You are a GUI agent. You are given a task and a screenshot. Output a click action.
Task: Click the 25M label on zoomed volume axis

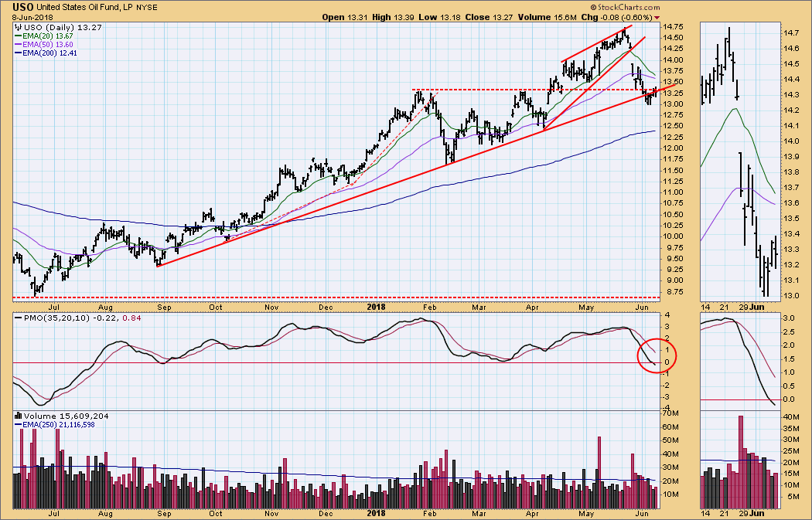coord(791,450)
